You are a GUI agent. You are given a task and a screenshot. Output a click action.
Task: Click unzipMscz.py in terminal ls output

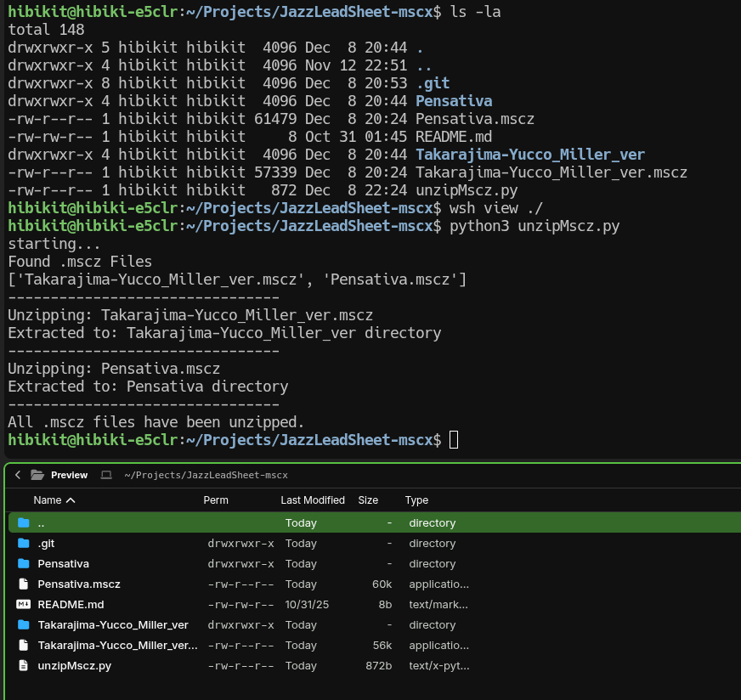point(467,190)
